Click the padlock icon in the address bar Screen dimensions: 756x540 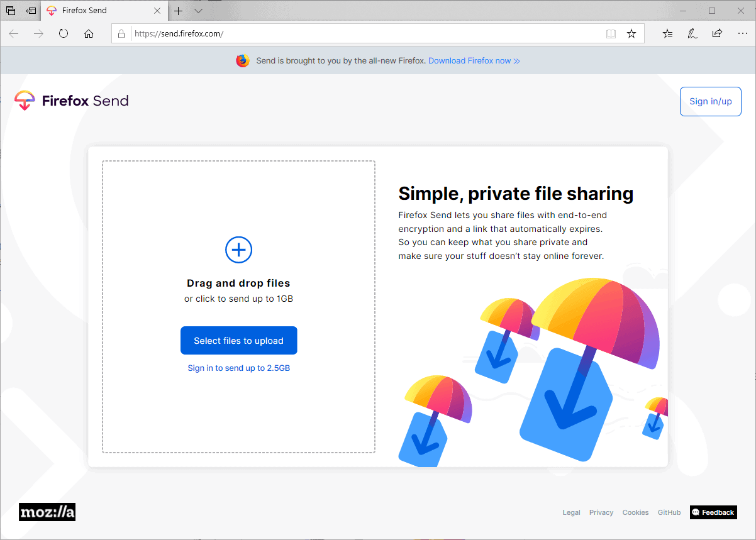[x=121, y=33]
